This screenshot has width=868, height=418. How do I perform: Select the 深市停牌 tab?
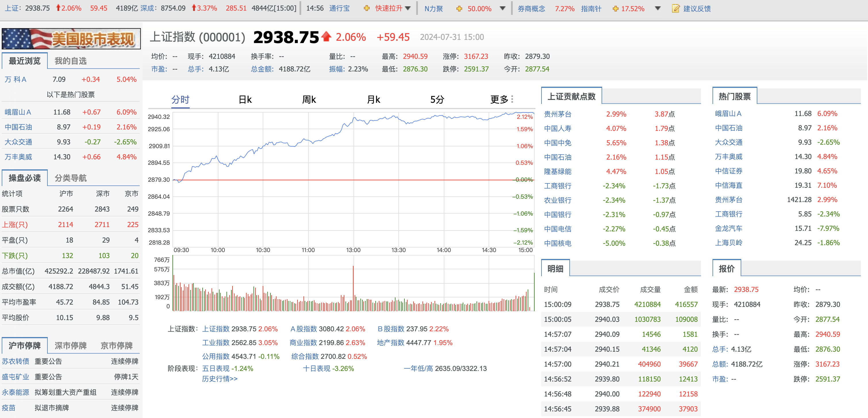[70, 346]
